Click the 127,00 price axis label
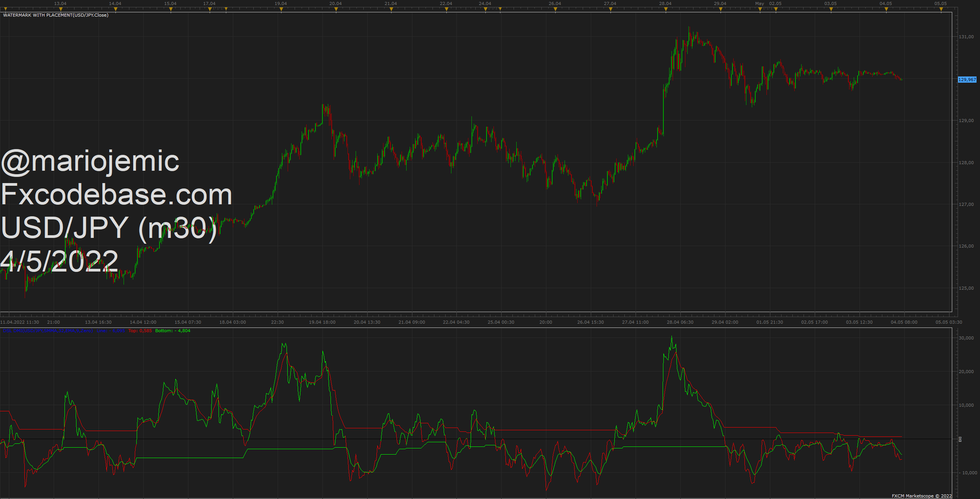This screenshot has height=499, width=980. (966, 204)
